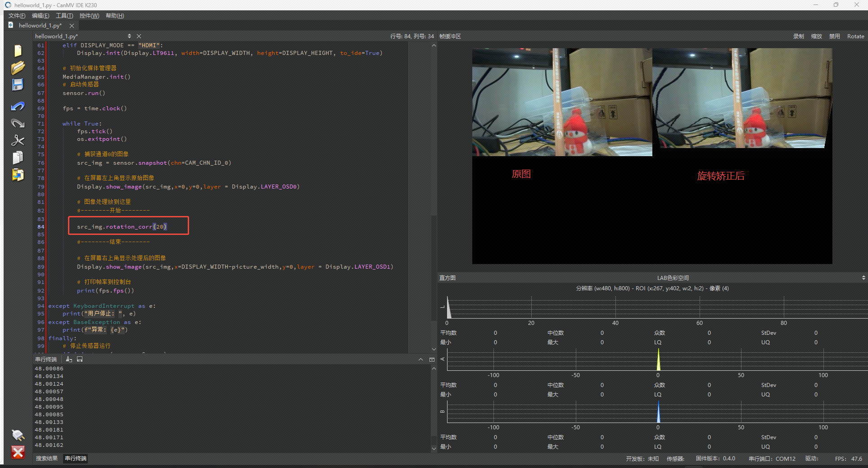Click the 'while True:' code line

(x=82, y=124)
